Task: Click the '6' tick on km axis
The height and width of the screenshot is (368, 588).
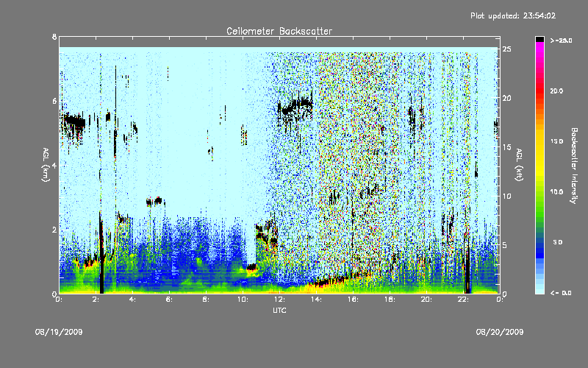Action: pos(54,101)
